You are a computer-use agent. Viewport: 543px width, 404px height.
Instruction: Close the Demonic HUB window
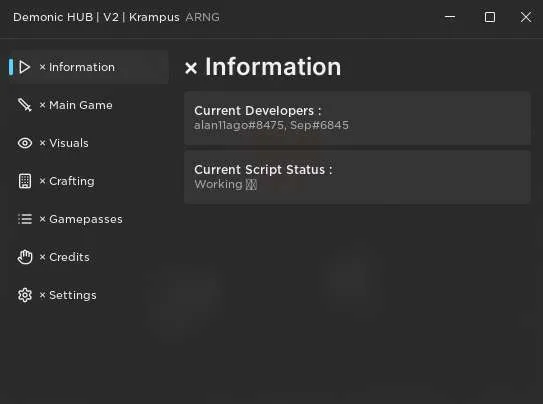526,17
